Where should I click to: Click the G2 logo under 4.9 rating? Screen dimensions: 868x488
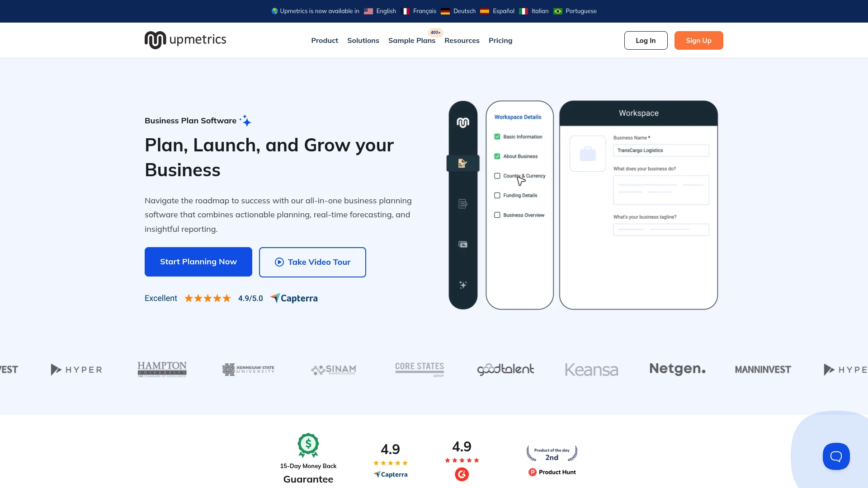tap(462, 474)
